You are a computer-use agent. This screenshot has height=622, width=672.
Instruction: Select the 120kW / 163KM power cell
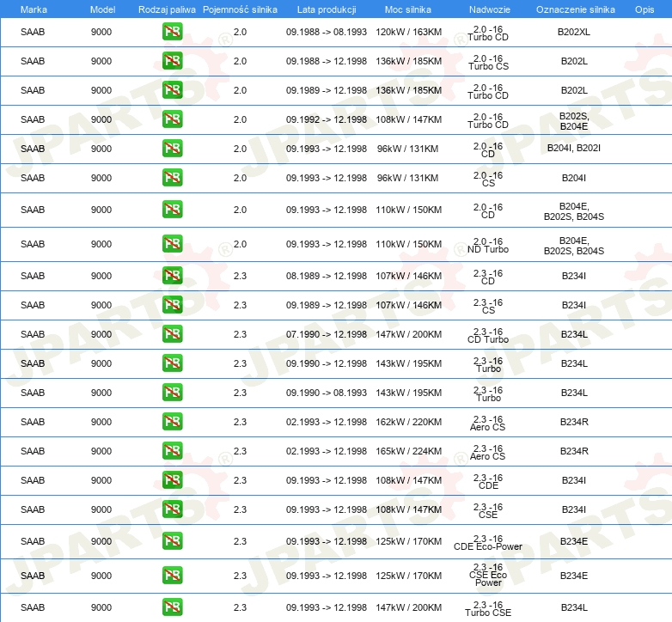pyautogui.click(x=408, y=32)
